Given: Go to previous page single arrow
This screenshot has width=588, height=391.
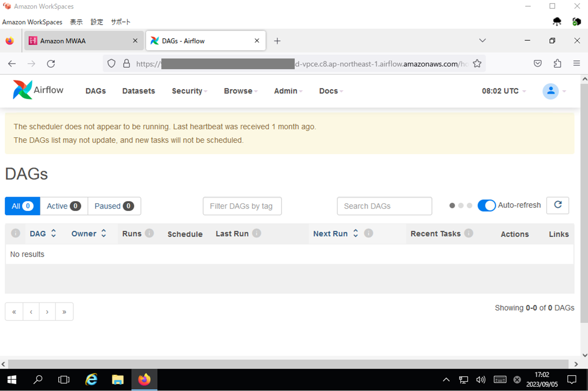Looking at the screenshot, I should tap(31, 312).
